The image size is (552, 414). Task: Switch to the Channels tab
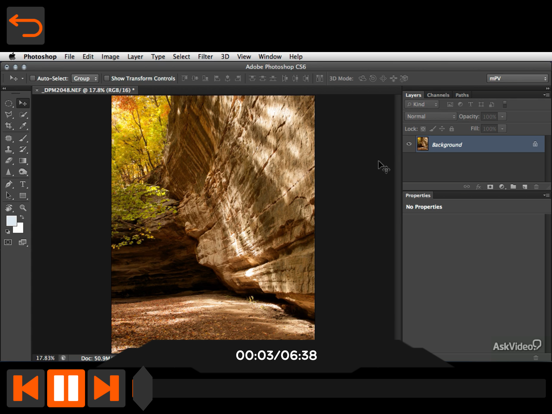[x=438, y=95]
